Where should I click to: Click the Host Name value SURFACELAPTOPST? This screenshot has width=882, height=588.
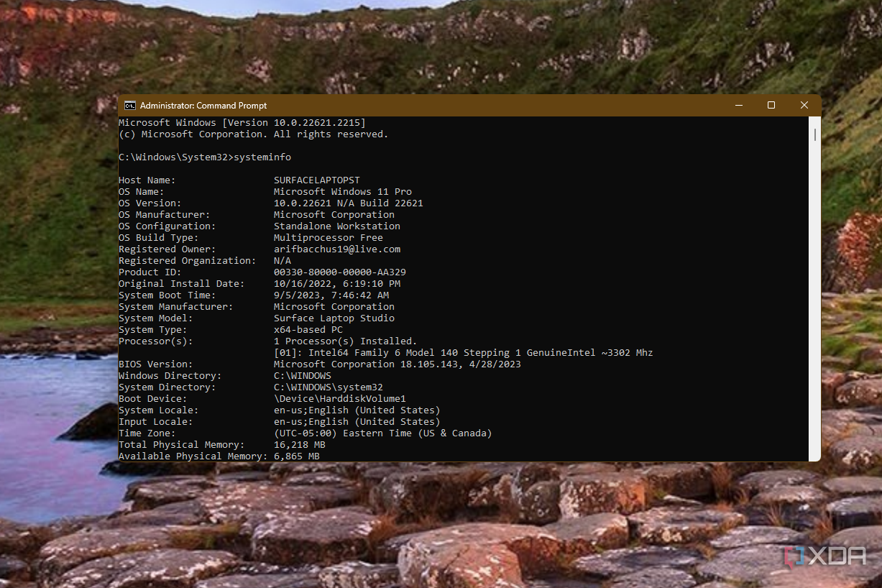tap(317, 180)
